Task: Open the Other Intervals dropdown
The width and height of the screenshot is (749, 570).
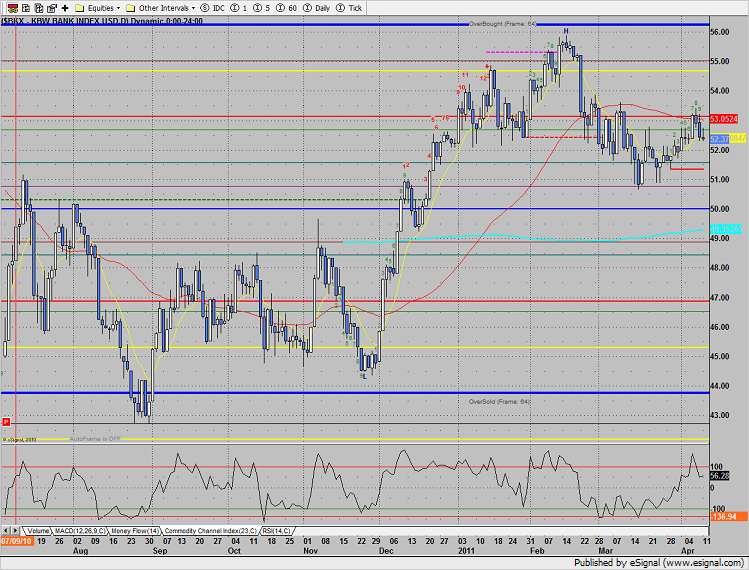Action: click(x=161, y=8)
